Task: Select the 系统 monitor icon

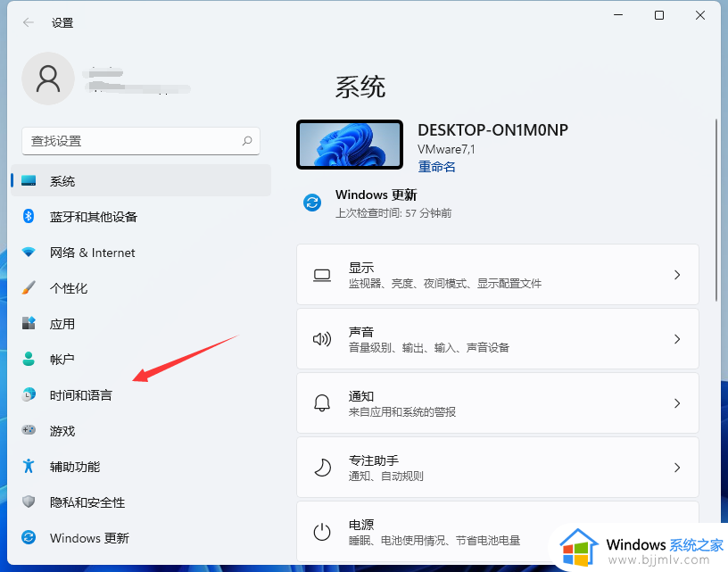Action: (29, 180)
